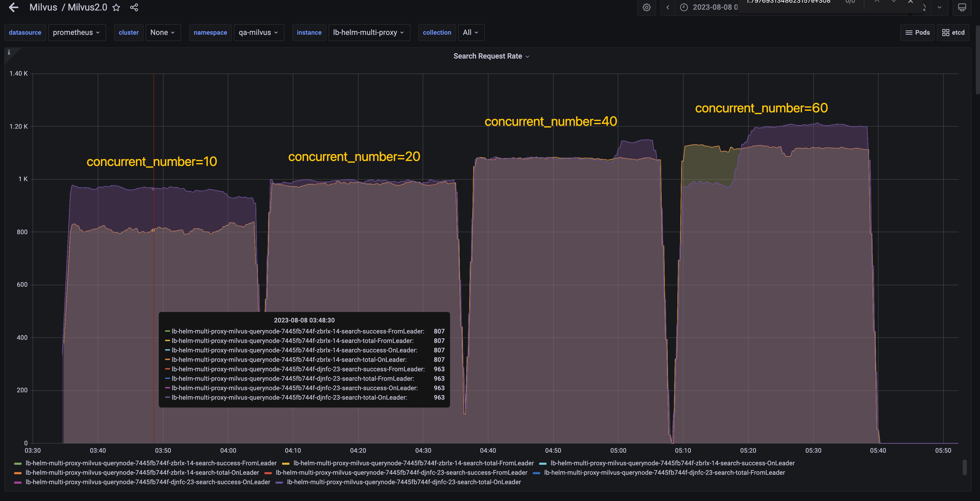This screenshot has height=501, width=980.
Task: Dismiss the search overlay with the X
Action: 911,2
